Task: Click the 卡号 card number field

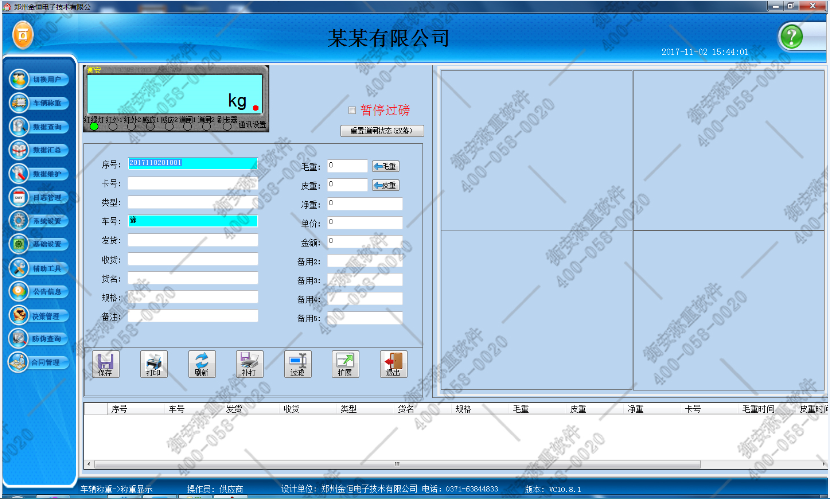Action: 193,183
